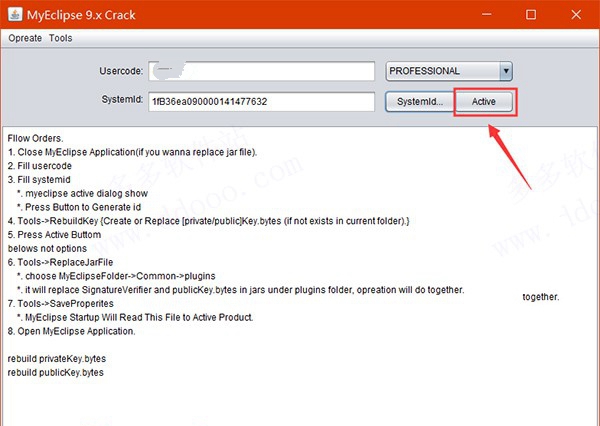Screen dimensions: 600x426
Task: Click the 'rebuild publicKey.bytes' log line
Action: (x=55, y=373)
